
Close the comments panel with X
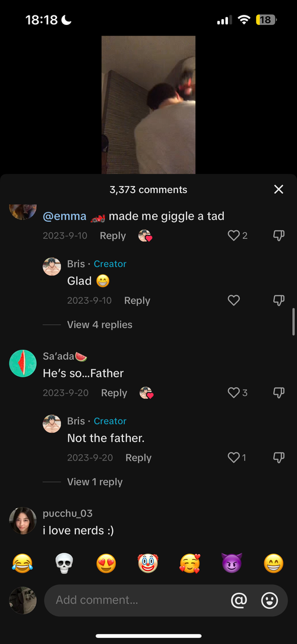click(279, 189)
